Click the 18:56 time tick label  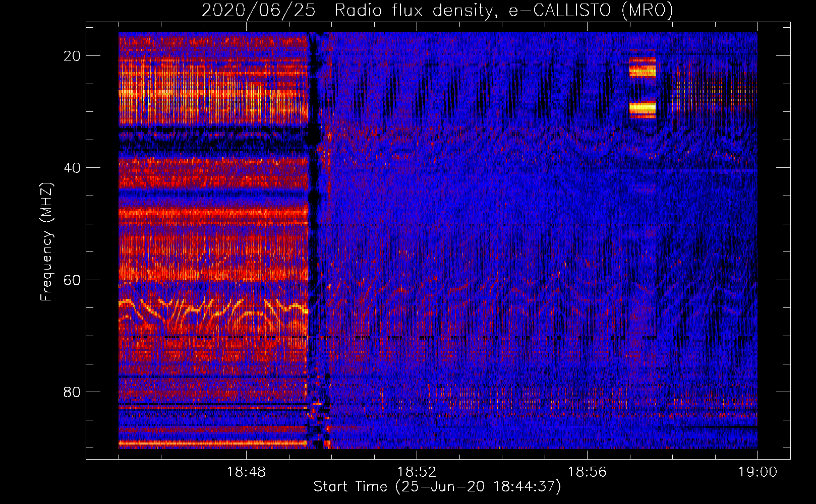pyautogui.click(x=587, y=472)
